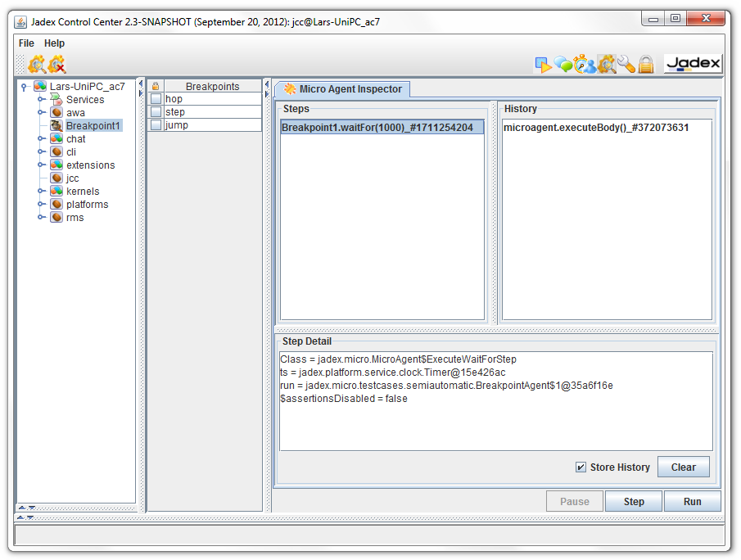Check the step breakpoint checkbox
This screenshot has height=560, width=741.
coord(156,111)
